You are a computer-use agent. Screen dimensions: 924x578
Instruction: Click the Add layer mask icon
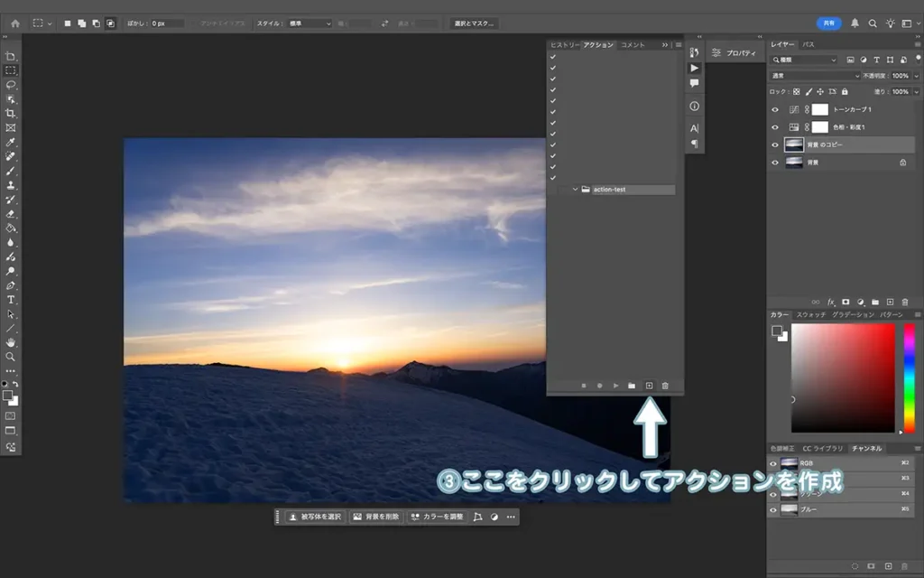click(845, 301)
